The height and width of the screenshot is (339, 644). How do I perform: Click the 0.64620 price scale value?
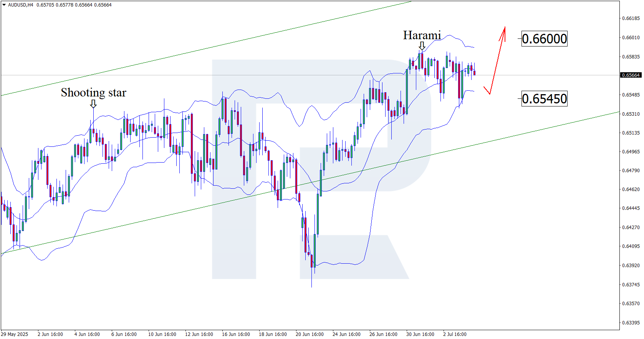point(631,189)
